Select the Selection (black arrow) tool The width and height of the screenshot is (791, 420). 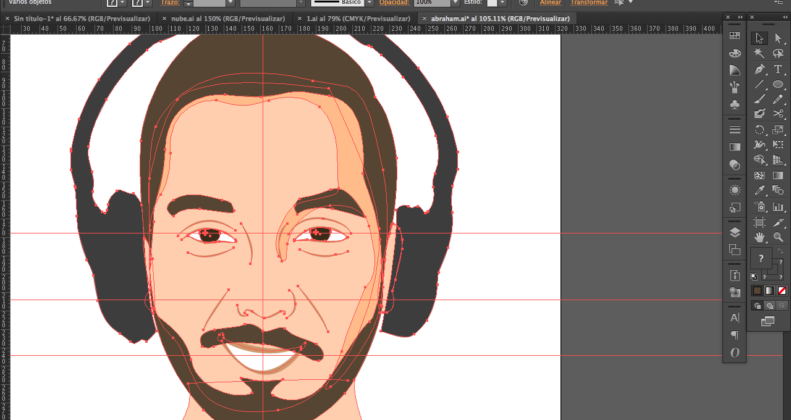759,38
